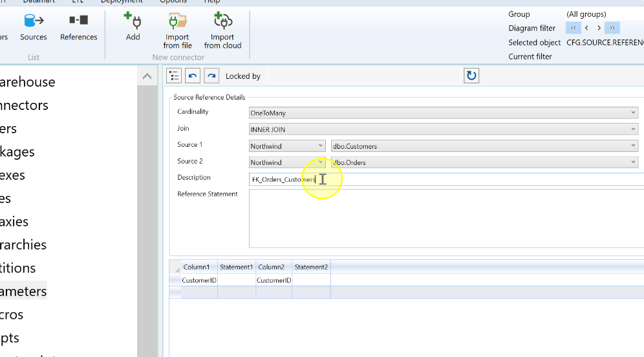Open the Sources list
Image resolution: width=644 pixels, height=357 pixels.
click(x=33, y=27)
